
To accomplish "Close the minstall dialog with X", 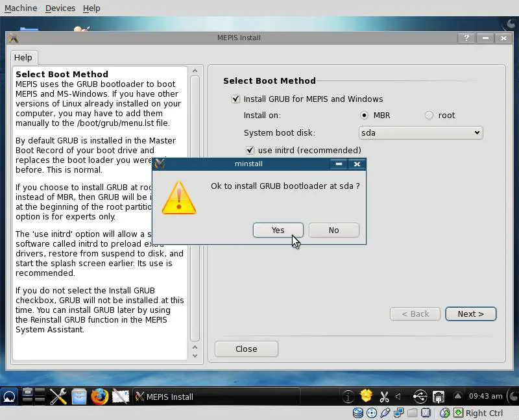I will pos(357,164).
